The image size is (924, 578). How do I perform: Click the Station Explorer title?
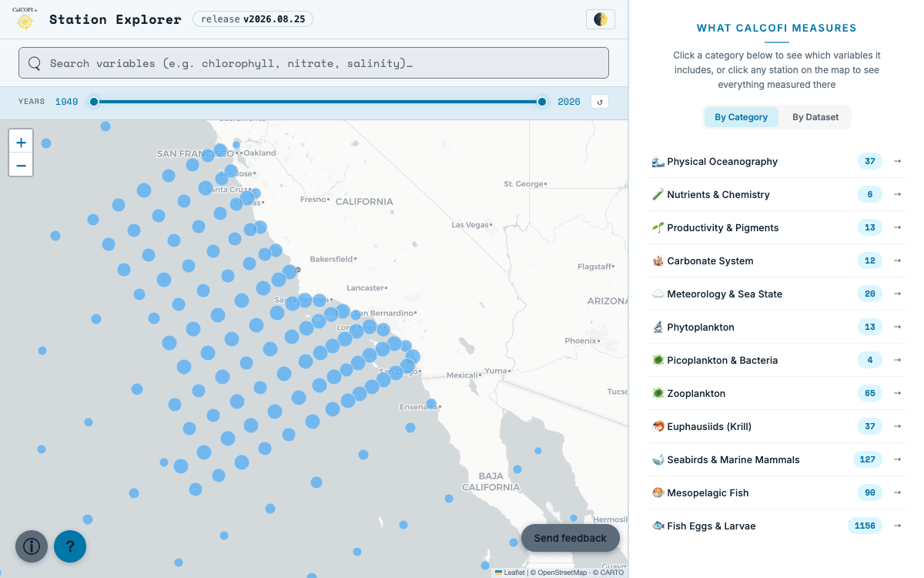(x=115, y=19)
